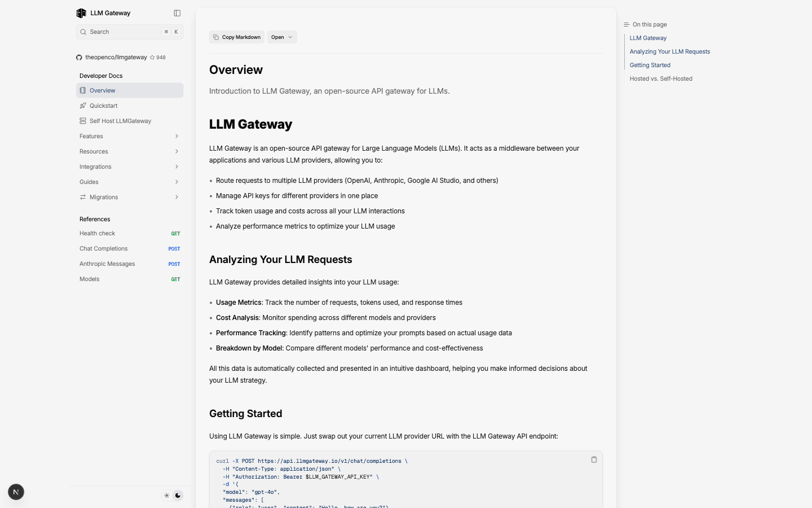Viewport: 812px width, 508px height.
Task: Click the Copy Markdown button
Action: [x=236, y=37]
